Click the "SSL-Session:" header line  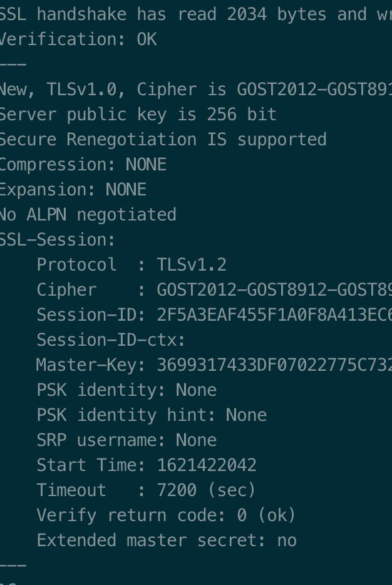[x=58, y=240]
